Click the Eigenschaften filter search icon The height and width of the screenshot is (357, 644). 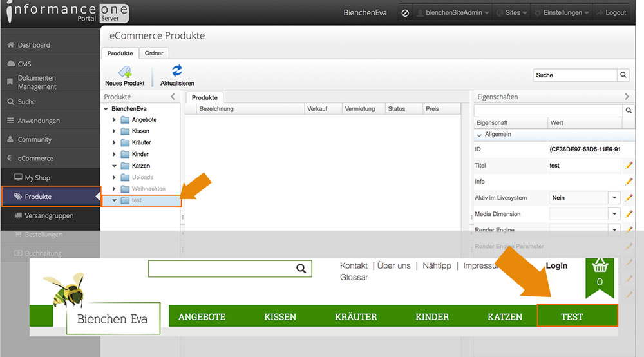point(629,110)
